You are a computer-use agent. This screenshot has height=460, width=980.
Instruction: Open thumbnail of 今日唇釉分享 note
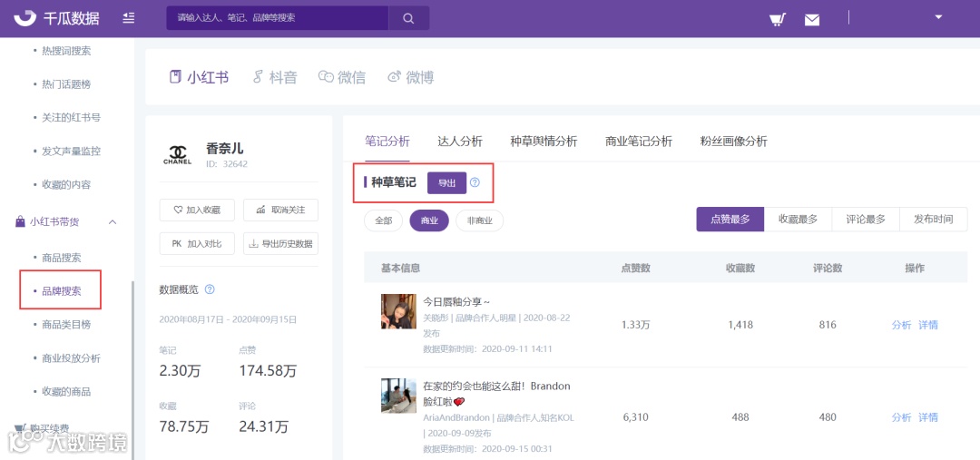click(x=398, y=311)
